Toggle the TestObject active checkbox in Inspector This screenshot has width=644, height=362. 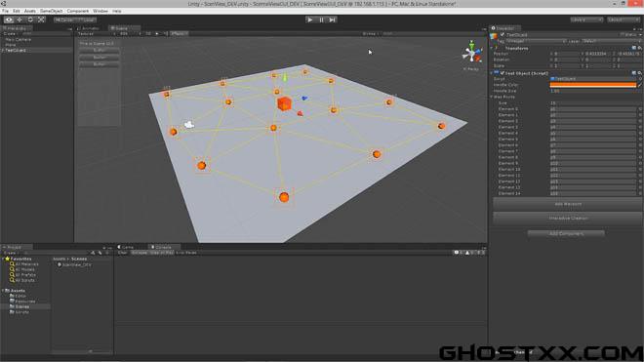click(x=503, y=35)
